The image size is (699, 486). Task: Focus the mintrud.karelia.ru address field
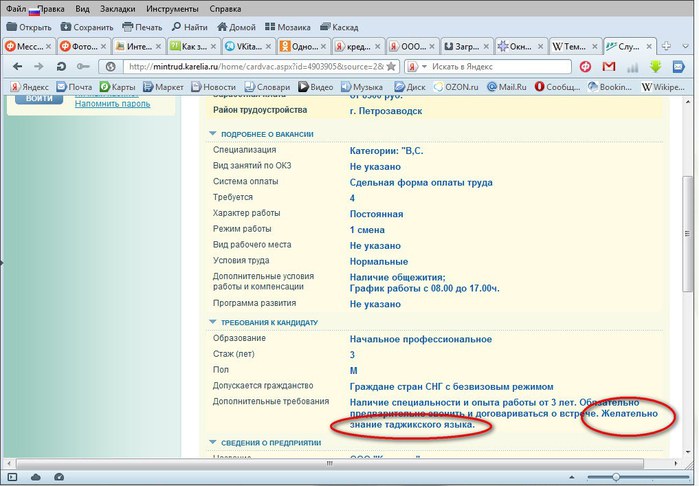[255, 67]
